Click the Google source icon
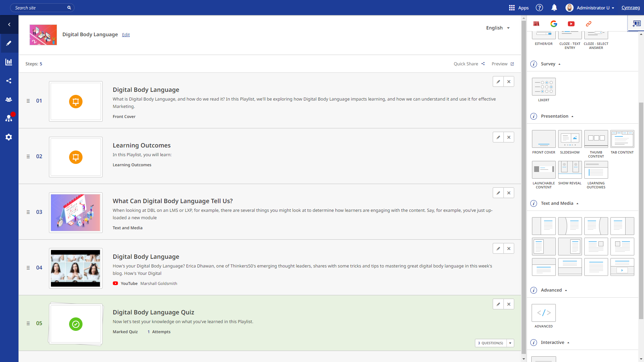 tap(553, 24)
